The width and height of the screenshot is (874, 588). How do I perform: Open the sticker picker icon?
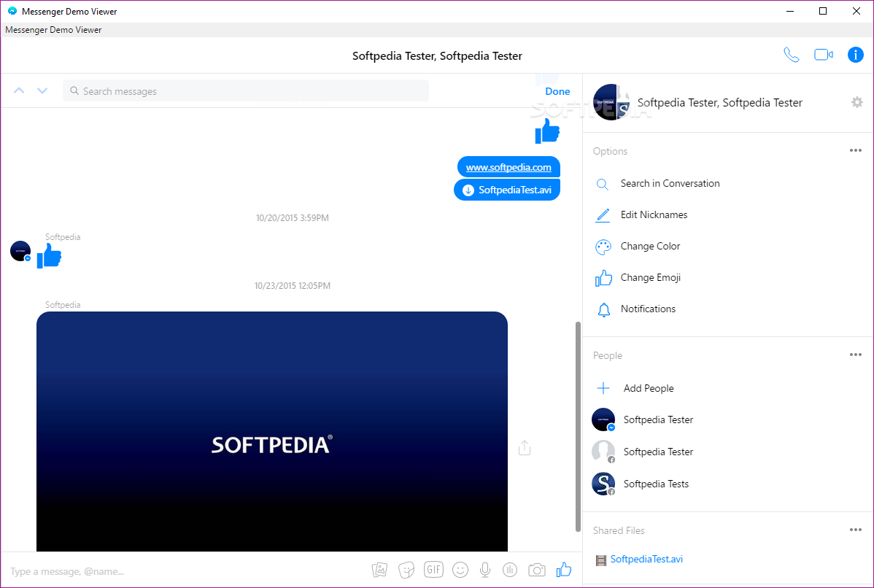click(x=406, y=570)
